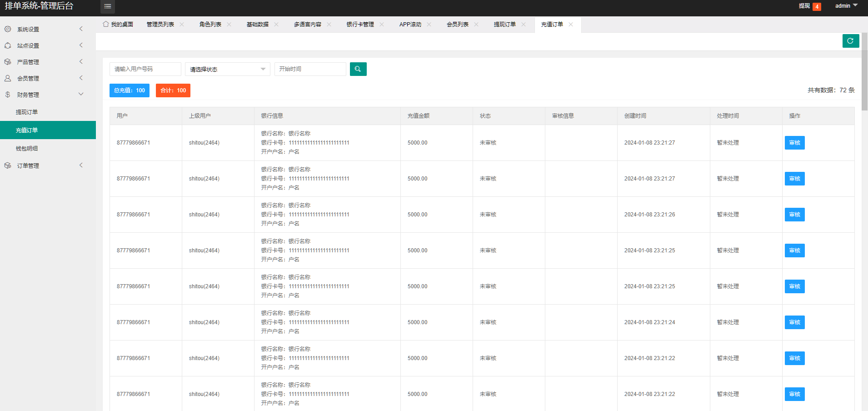Select the 产品管理 product management icon
868x411 pixels.
[x=7, y=61]
